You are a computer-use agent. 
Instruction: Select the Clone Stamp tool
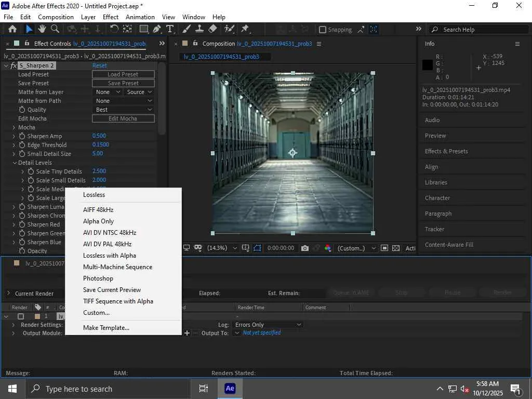(x=199, y=29)
